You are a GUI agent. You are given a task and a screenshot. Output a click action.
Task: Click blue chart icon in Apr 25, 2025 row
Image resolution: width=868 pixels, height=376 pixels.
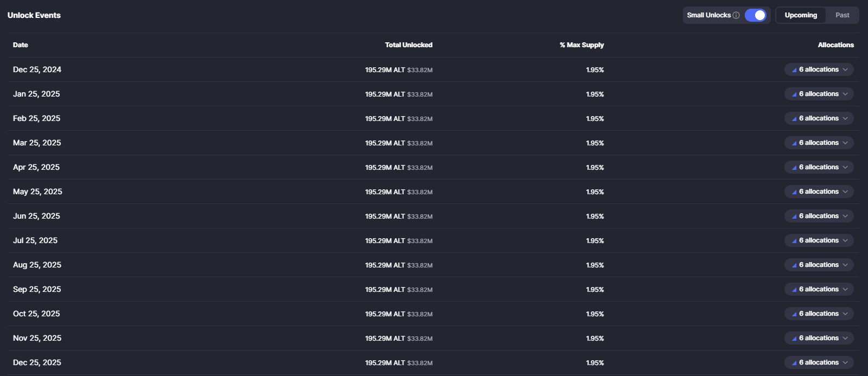click(794, 168)
